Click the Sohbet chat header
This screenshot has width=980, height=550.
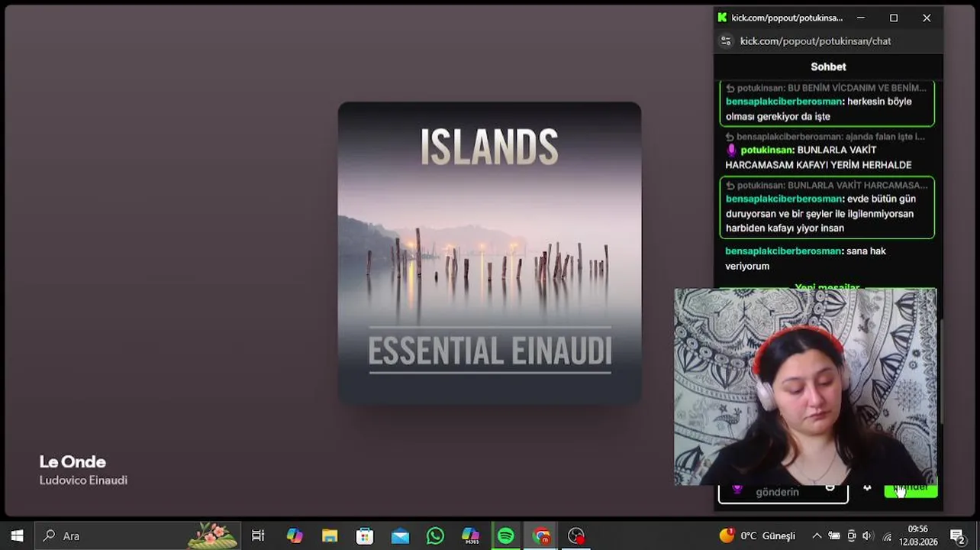(x=828, y=66)
